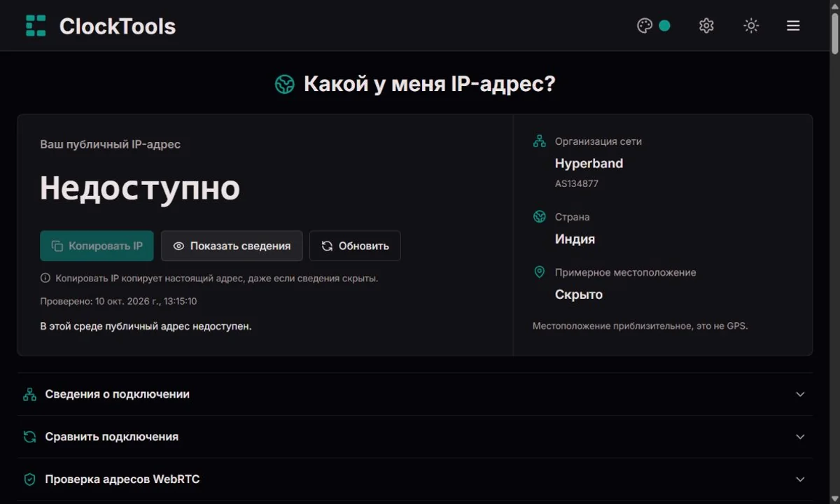The height and width of the screenshot is (504, 840).
Task: Click the AS134877 number
Action: (x=577, y=183)
